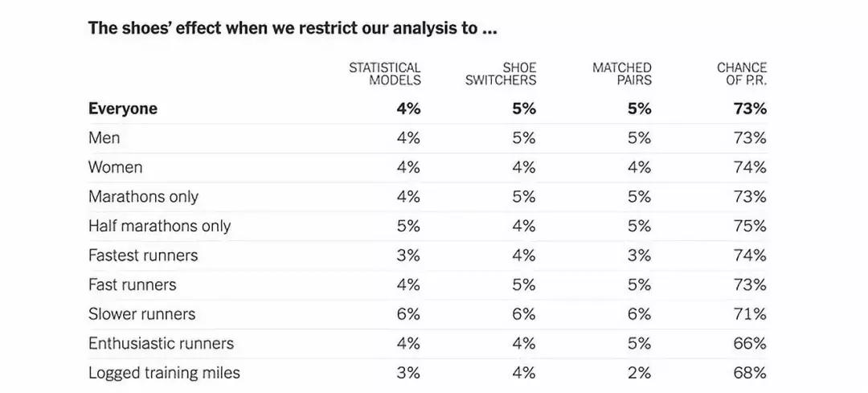The image size is (868, 393).
Task: Select the Half marathons only row label
Action: click(x=159, y=226)
